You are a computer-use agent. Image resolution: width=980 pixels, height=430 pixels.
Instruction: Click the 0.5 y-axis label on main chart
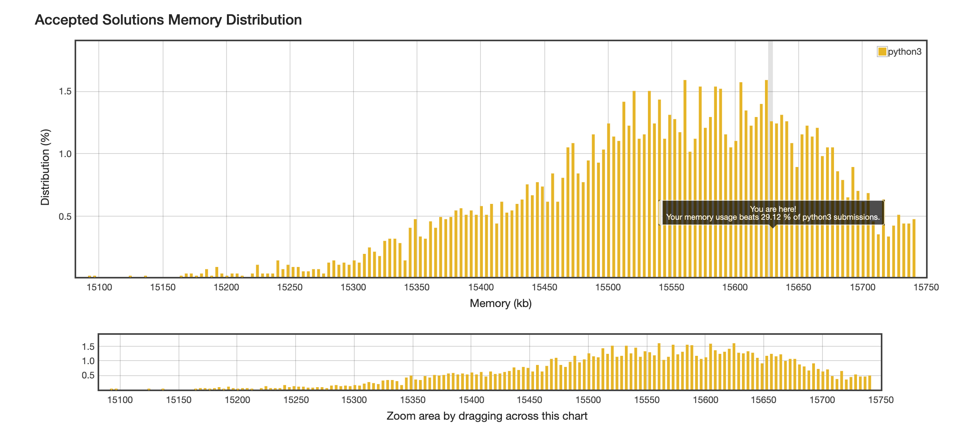click(65, 217)
